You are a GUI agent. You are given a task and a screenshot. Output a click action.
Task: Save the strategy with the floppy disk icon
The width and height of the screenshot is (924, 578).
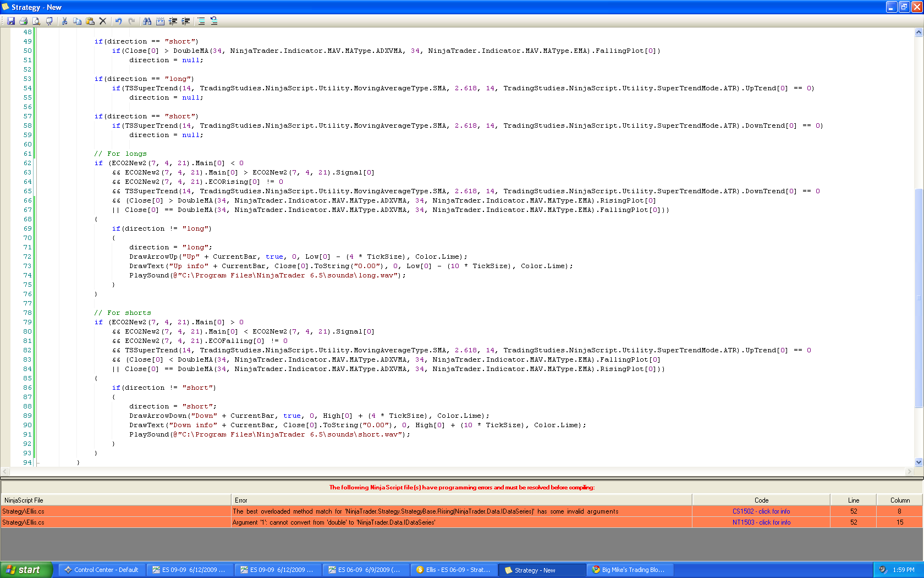click(10, 21)
